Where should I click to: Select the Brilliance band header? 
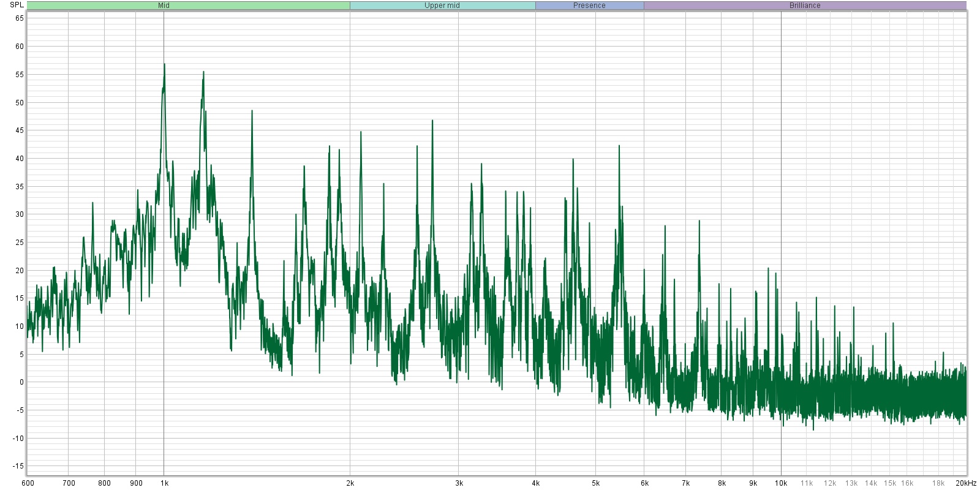(805, 6)
